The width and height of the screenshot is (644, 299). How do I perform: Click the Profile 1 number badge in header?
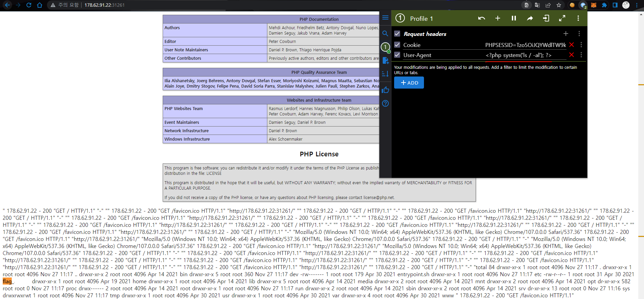pyautogui.click(x=400, y=18)
